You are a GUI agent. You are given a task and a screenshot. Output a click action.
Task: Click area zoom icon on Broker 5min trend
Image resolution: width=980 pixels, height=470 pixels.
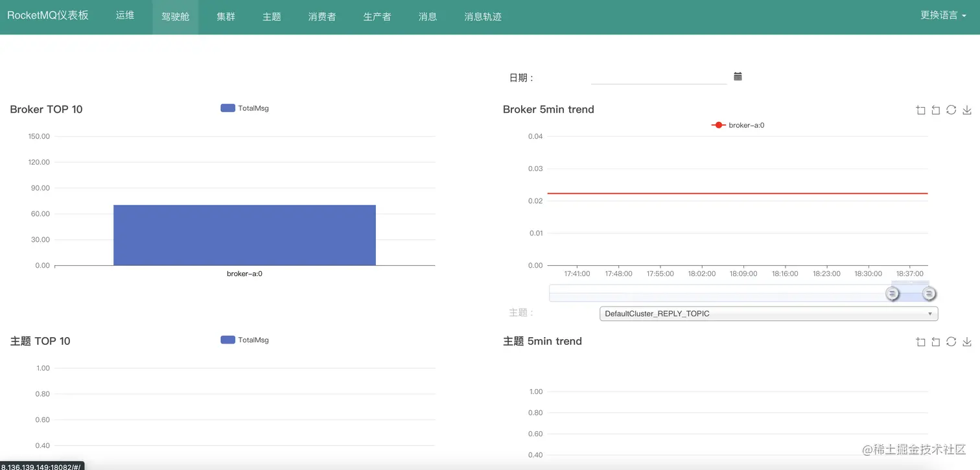(x=920, y=110)
